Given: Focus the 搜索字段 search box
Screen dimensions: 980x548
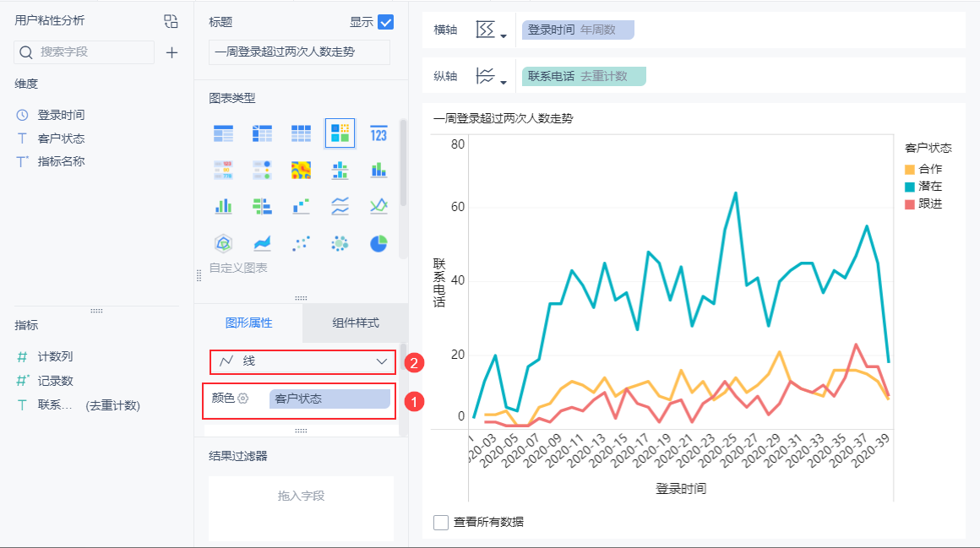Looking at the screenshot, I should click(84, 52).
